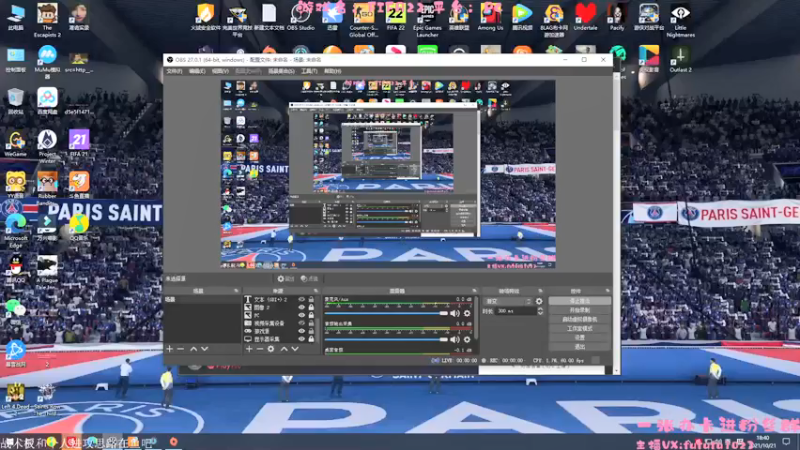Open Microsoft Edge desktop icon

click(x=15, y=230)
